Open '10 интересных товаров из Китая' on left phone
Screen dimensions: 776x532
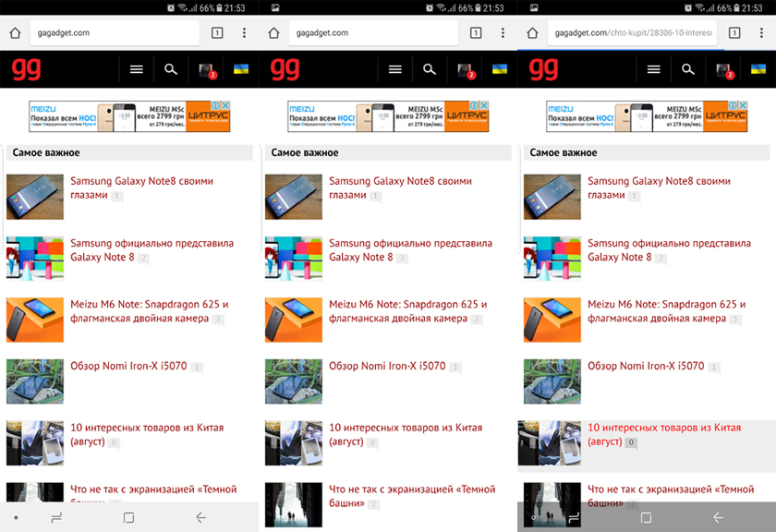(x=147, y=434)
